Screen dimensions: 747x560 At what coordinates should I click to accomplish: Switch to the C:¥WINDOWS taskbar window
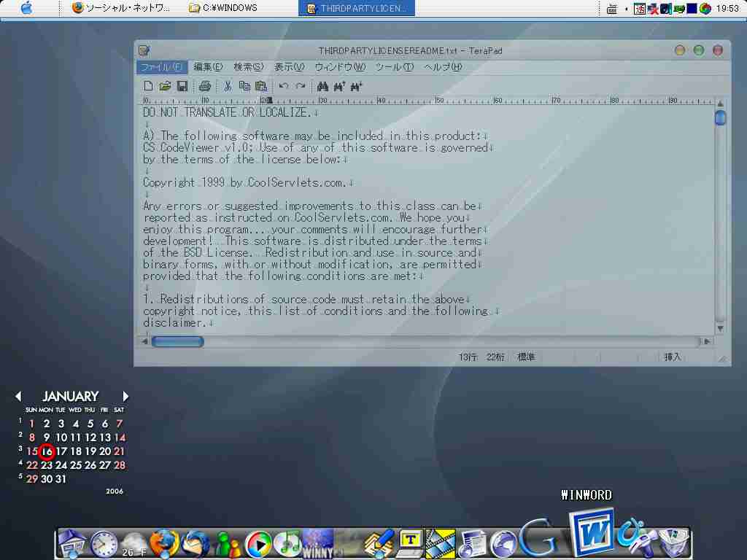tap(224, 8)
